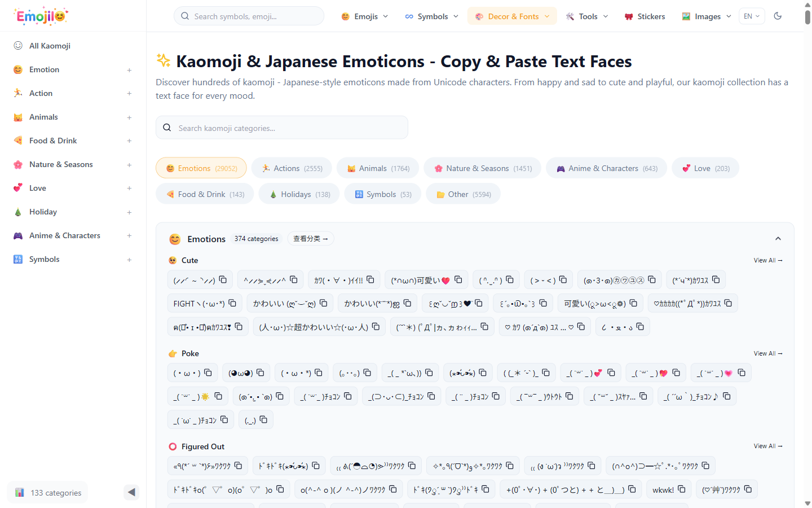This screenshot has height=508, width=812.
Task: Select the Animals (1764) category chip
Action: click(378, 168)
